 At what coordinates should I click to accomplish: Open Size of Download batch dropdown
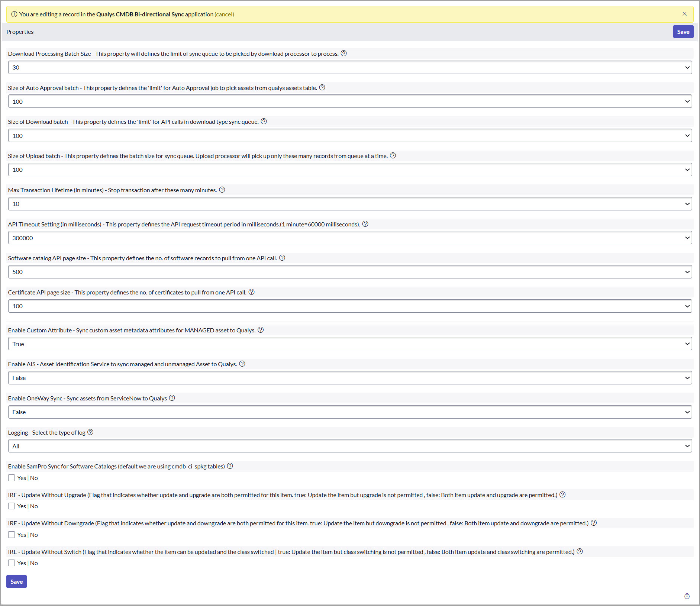(x=350, y=136)
